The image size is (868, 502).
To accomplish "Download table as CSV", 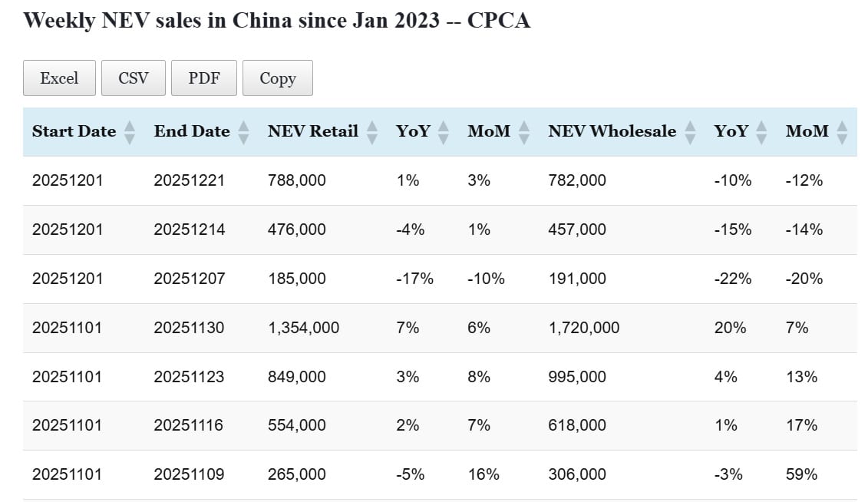I will point(133,78).
